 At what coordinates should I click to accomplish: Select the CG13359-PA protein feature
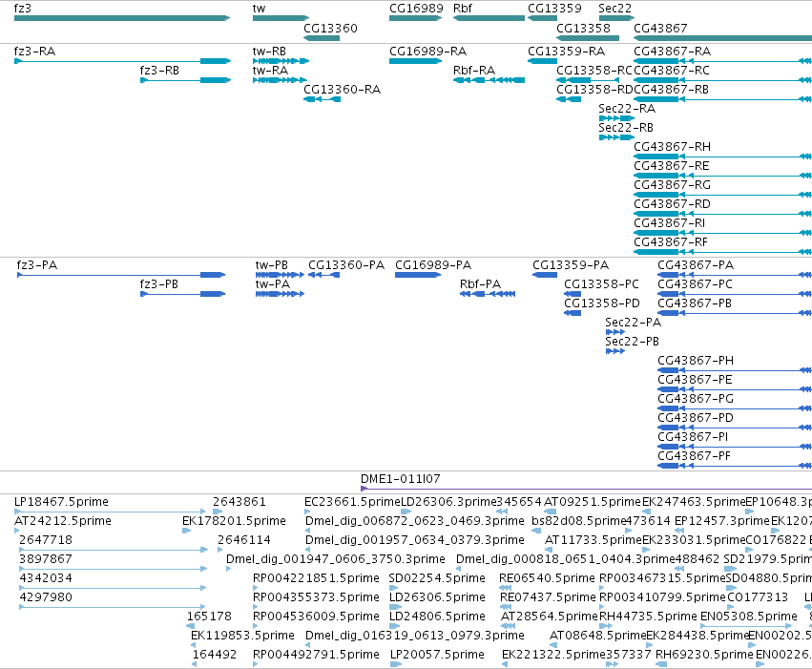click(x=545, y=275)
